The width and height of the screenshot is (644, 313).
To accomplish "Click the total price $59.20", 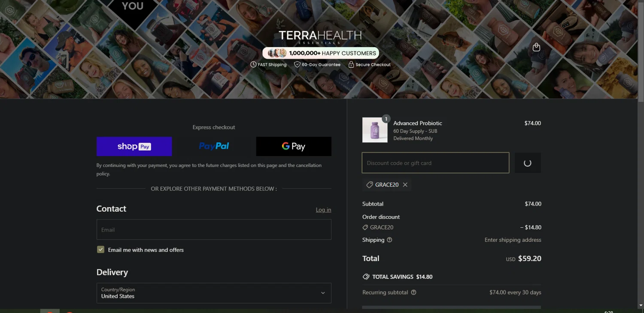I will pyautogui.click(x=529, y=259).
